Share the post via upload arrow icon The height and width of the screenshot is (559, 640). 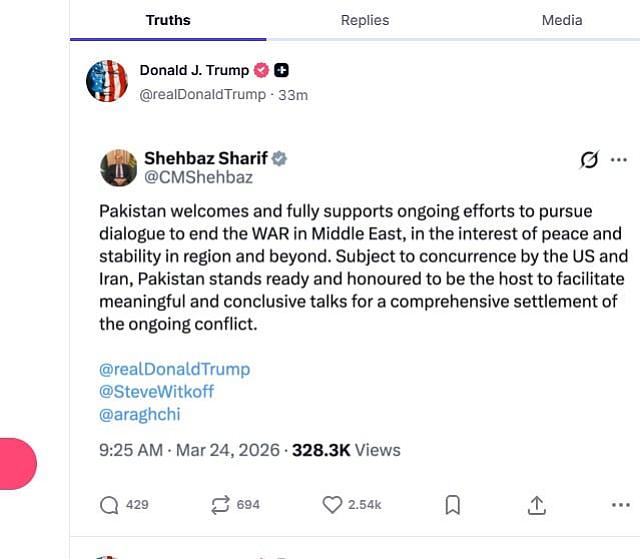(x=536, y=505)
